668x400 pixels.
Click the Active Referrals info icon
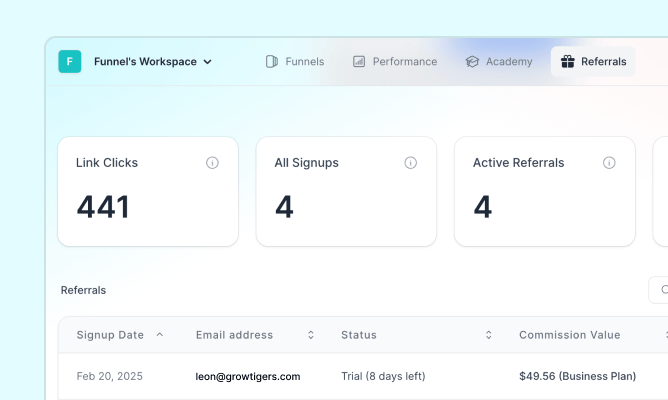point(609,163)
